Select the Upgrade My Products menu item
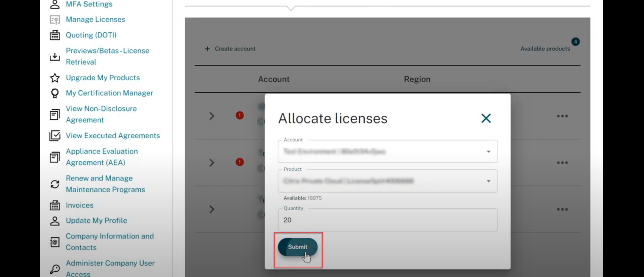The width and height of the screenshot is (644, 277). click(x=103, y=77)
